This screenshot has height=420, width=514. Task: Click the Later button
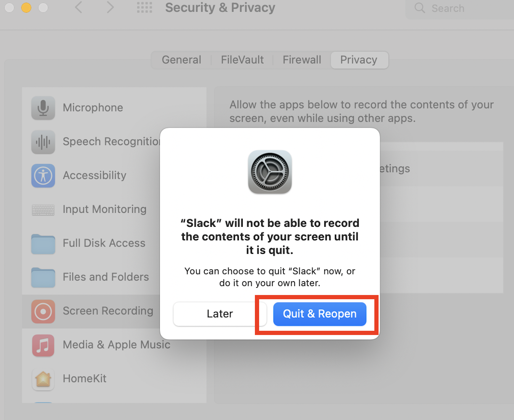click(x=220, y=314)
